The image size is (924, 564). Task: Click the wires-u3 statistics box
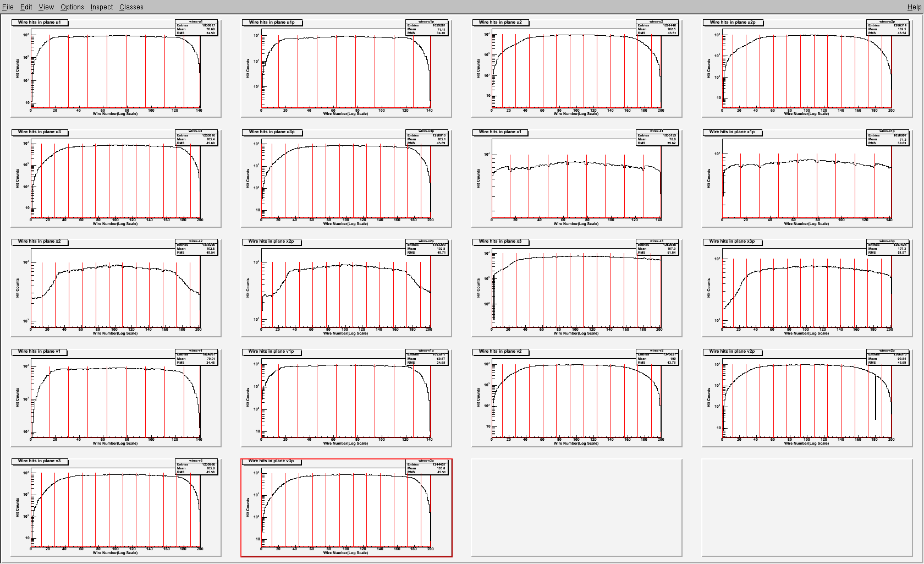click(x=196, y=138)
